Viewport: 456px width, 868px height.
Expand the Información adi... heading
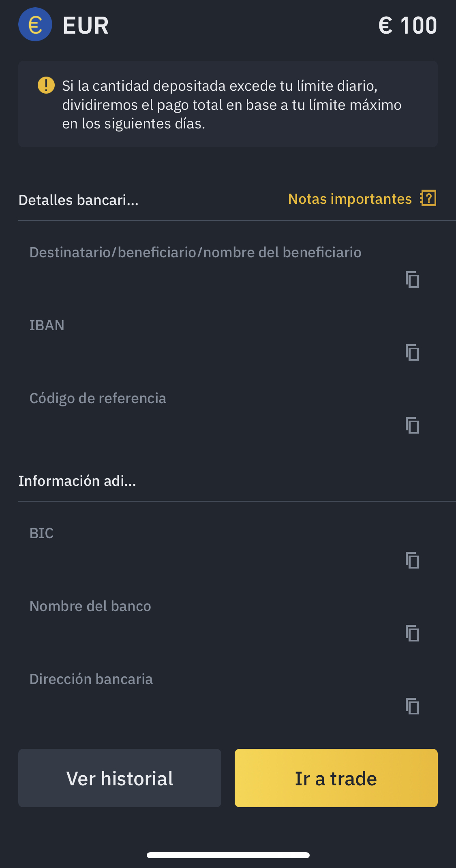pos(77,481)
